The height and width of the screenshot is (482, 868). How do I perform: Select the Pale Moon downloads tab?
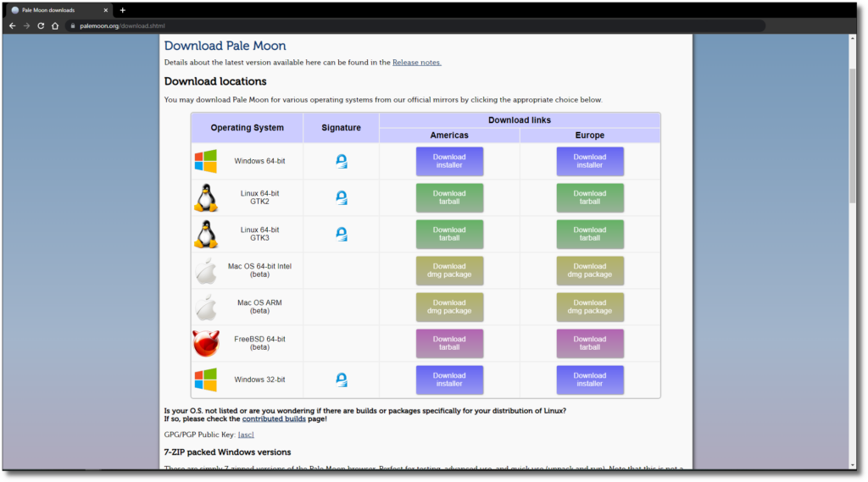(58, 10)
